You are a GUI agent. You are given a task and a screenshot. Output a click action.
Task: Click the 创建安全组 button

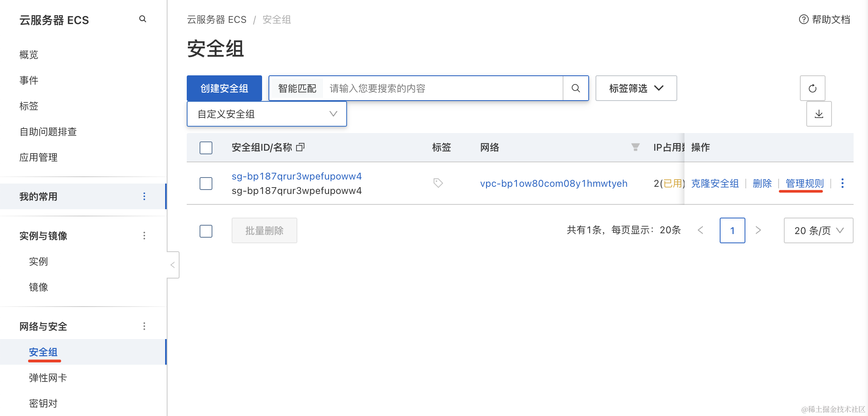(x=224, y=88)
